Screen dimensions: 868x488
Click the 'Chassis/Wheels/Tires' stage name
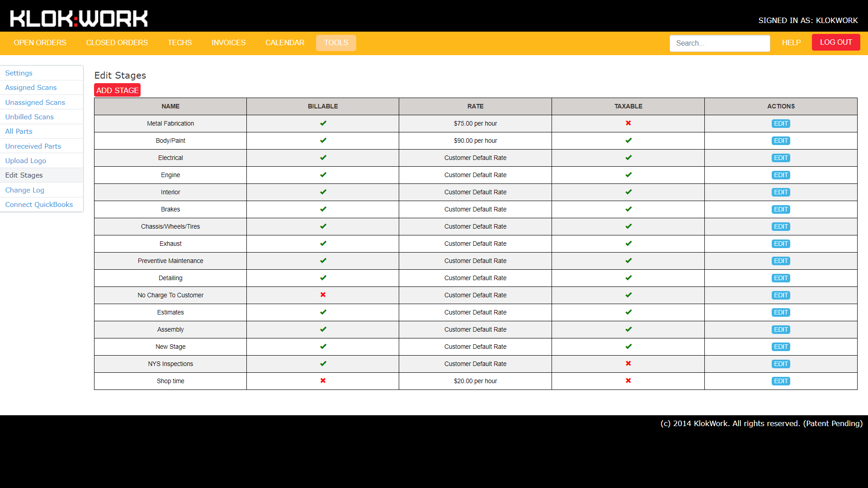170,226
